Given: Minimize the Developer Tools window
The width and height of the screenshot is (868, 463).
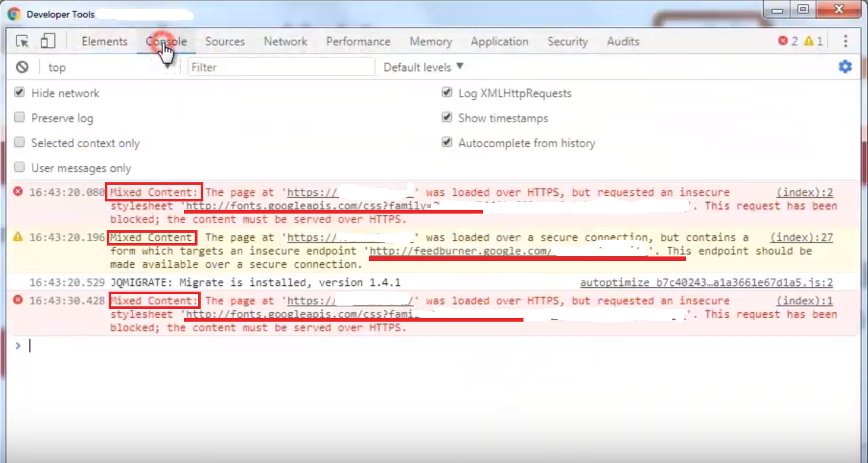Looking at the screenshot, I should pos(777,9).
